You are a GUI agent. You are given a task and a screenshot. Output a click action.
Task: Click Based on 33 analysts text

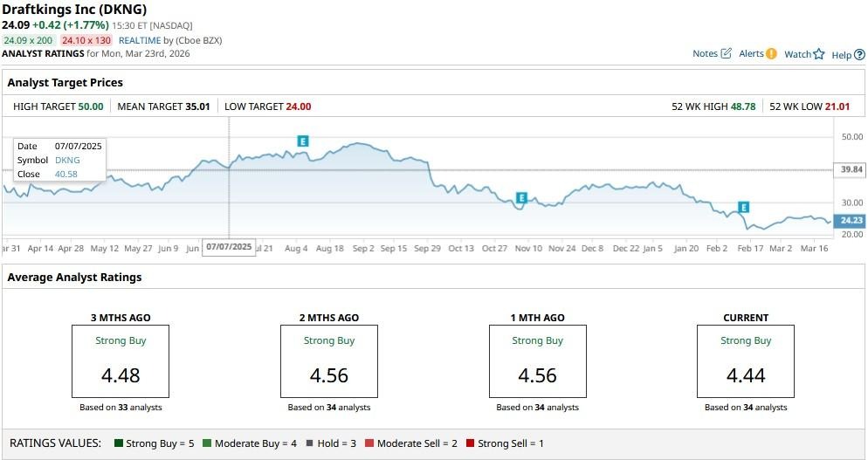click(x=121, y=408)
